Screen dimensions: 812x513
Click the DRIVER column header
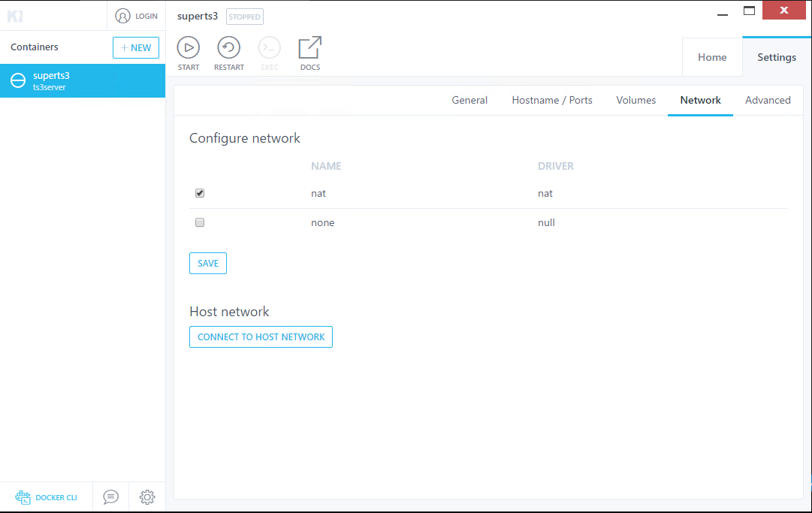click(x=556, y=166)
